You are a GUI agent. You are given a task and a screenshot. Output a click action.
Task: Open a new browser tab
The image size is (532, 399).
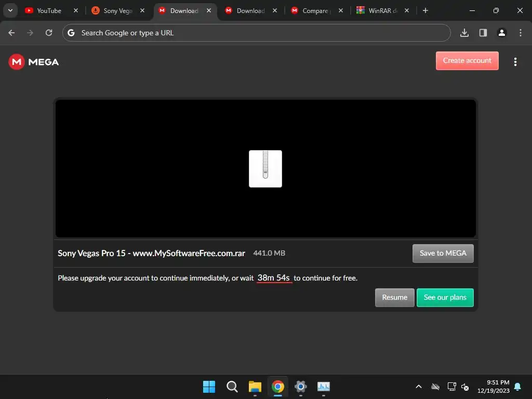pos(425,10)
